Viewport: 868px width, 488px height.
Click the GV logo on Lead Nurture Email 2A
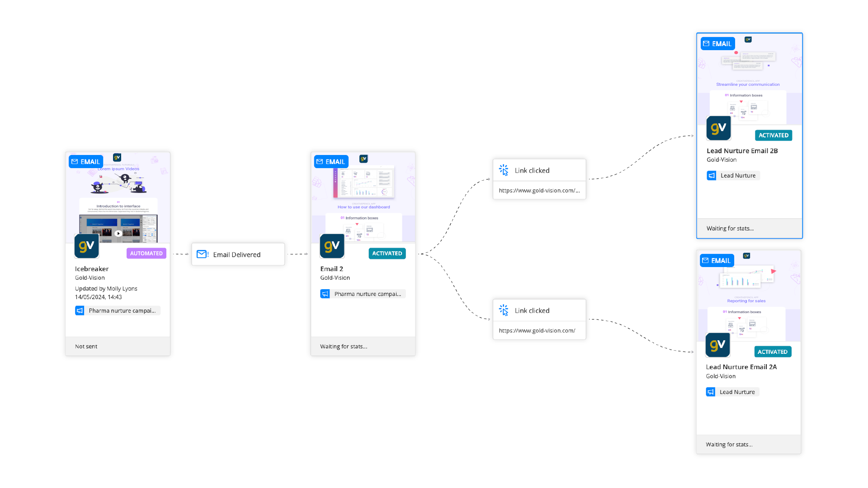(717, 345)
